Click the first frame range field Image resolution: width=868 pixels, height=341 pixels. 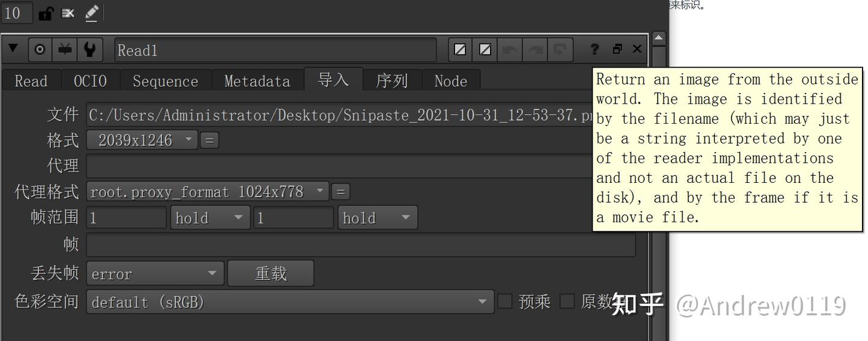[126, 218]
